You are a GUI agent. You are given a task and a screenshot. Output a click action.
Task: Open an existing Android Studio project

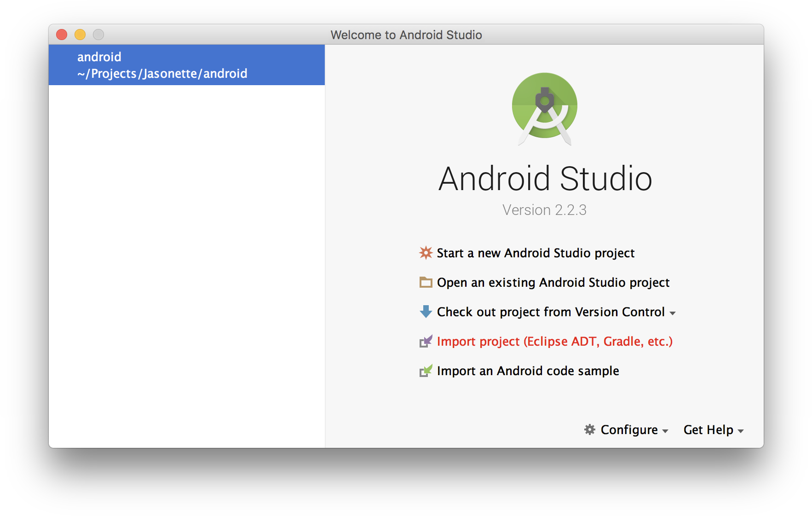click(553, 282)
